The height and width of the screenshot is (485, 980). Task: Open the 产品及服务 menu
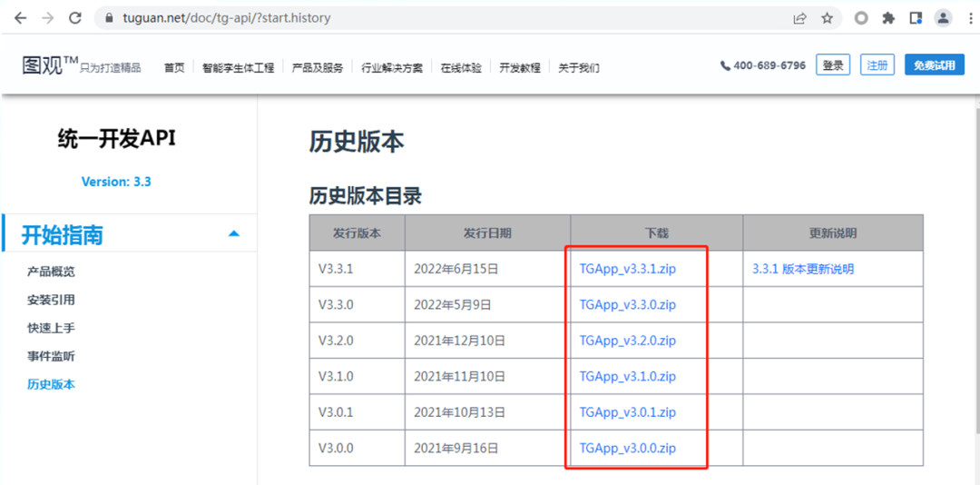[318, 68]
